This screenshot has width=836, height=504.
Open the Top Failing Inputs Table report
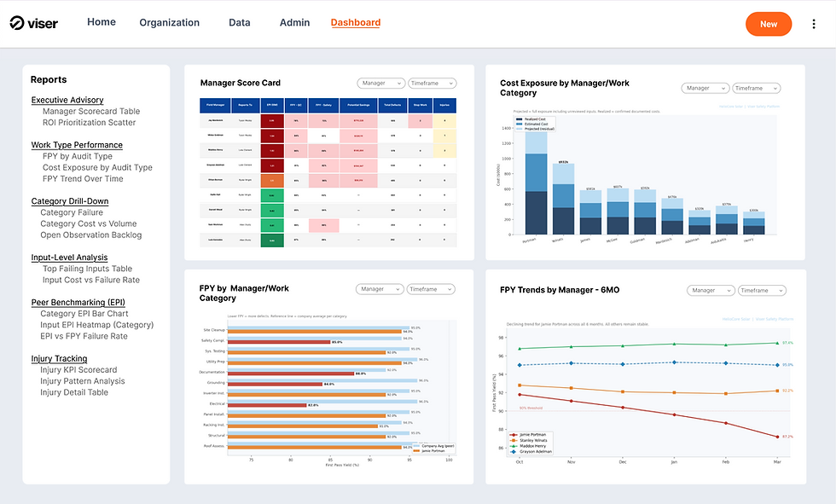87,269
